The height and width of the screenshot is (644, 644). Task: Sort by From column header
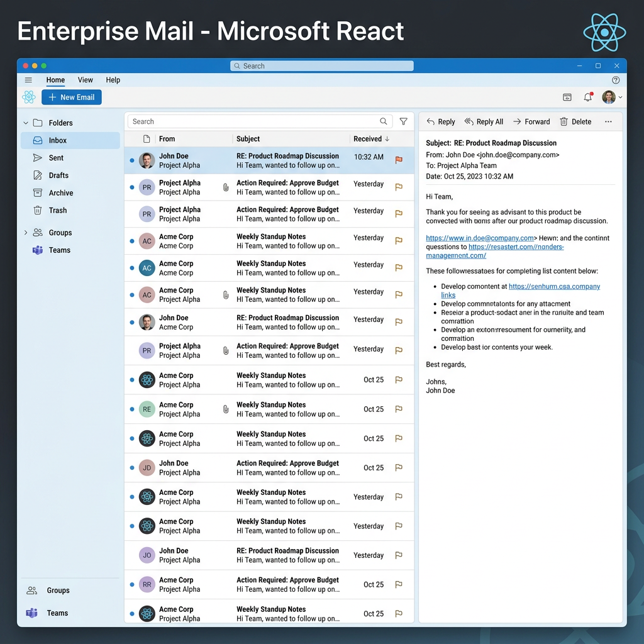click(167, 139)
